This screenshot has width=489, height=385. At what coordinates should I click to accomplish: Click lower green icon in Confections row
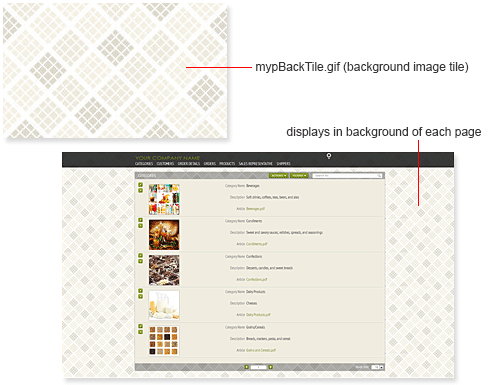coord(140,261)
